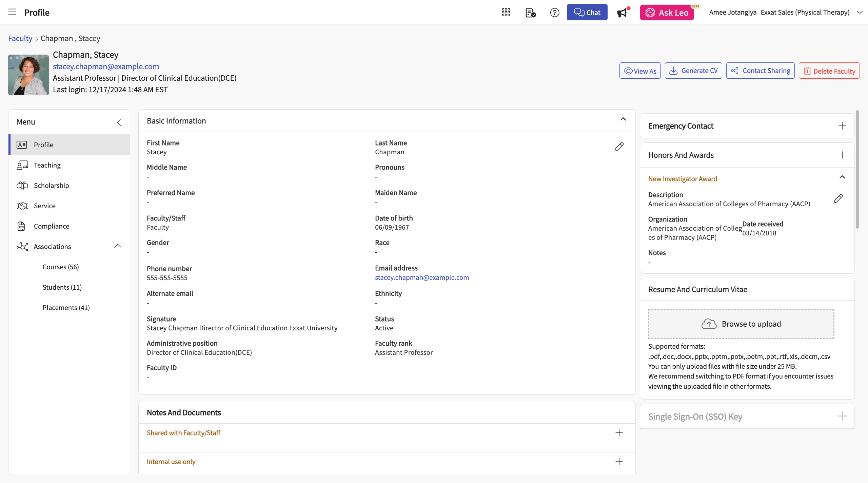Screen dimensions: 868x483
Task: Click the Generate CV button
Action: tap(693, 71)
